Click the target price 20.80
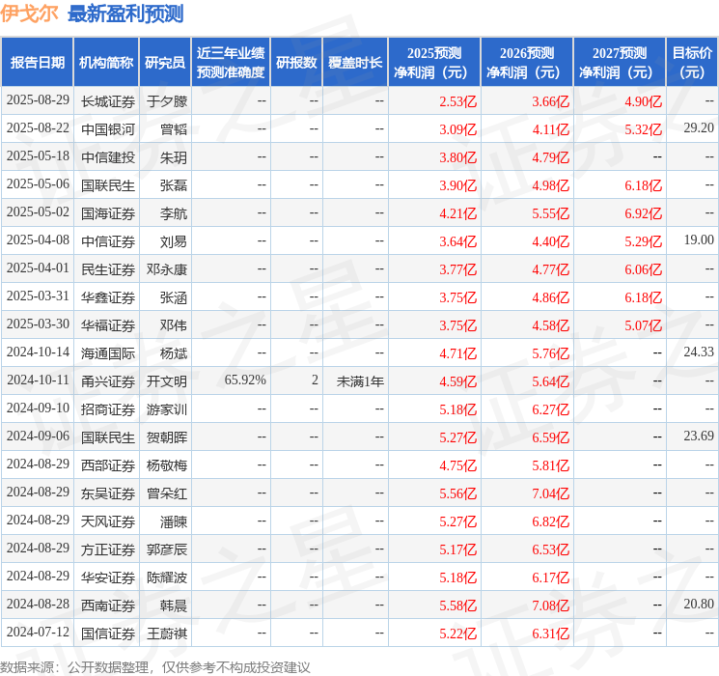 coord(698,604)
